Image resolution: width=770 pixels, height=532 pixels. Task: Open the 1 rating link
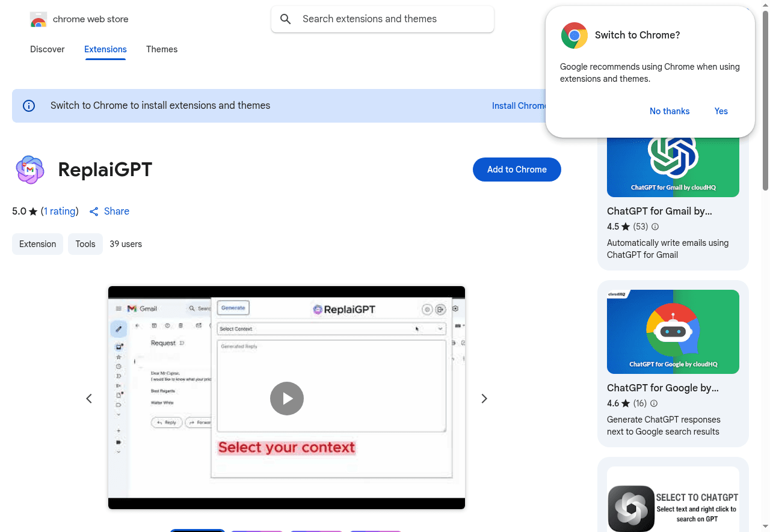click(60, 212)
